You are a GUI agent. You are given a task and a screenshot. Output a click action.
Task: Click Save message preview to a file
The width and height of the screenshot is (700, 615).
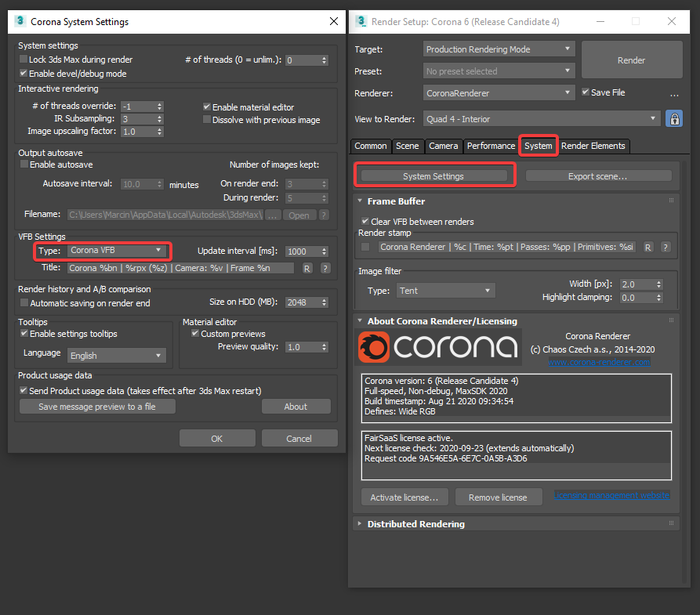point(97,407)
